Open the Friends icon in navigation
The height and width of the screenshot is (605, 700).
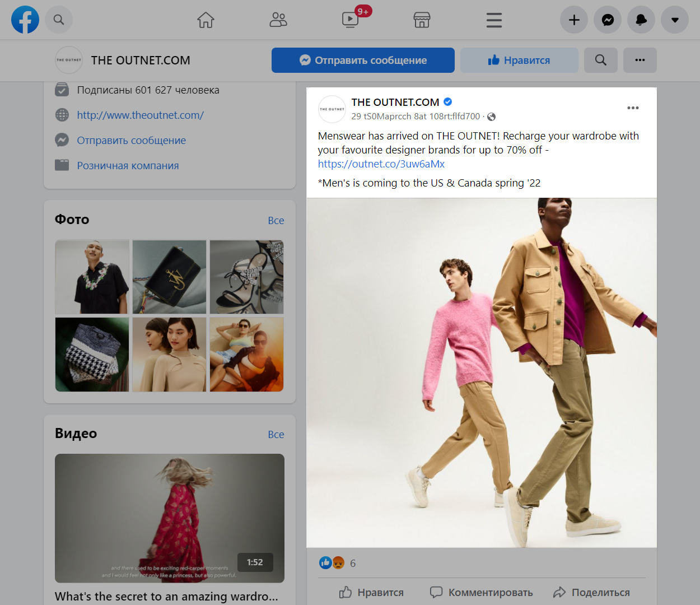(x=278, y=20)
